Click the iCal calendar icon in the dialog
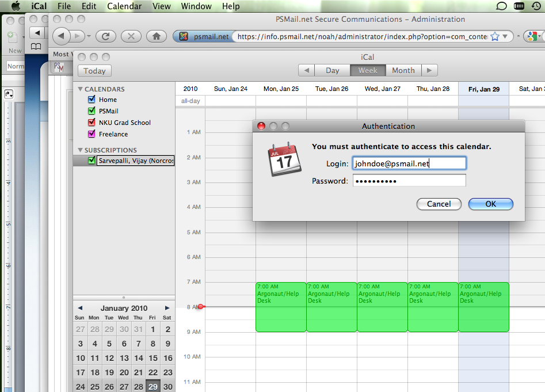This screenshot has width=545, height=392. [x=284, y=159]
